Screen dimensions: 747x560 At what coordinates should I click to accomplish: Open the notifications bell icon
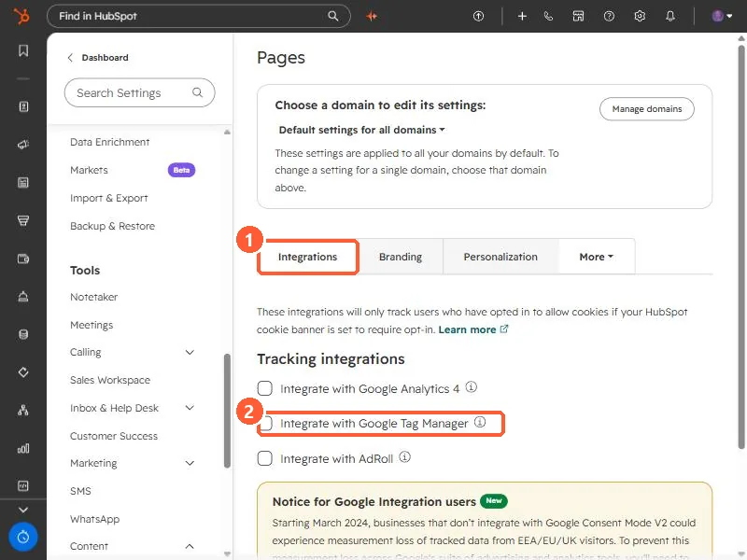670,16
